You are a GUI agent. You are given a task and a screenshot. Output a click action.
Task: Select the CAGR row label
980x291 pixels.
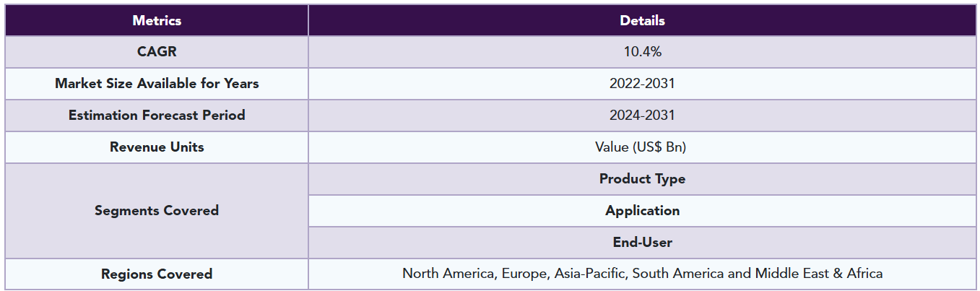click(157, 52)
